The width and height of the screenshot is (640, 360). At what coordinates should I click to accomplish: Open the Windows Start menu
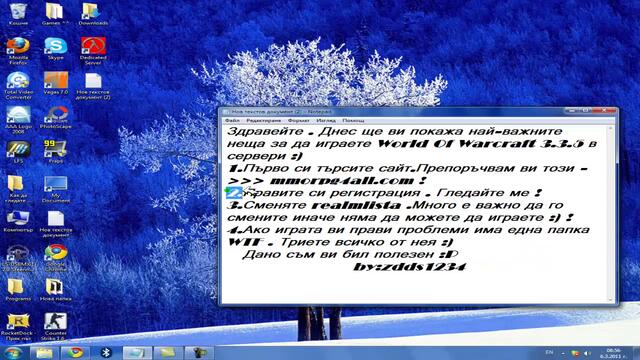click(12, 353)
